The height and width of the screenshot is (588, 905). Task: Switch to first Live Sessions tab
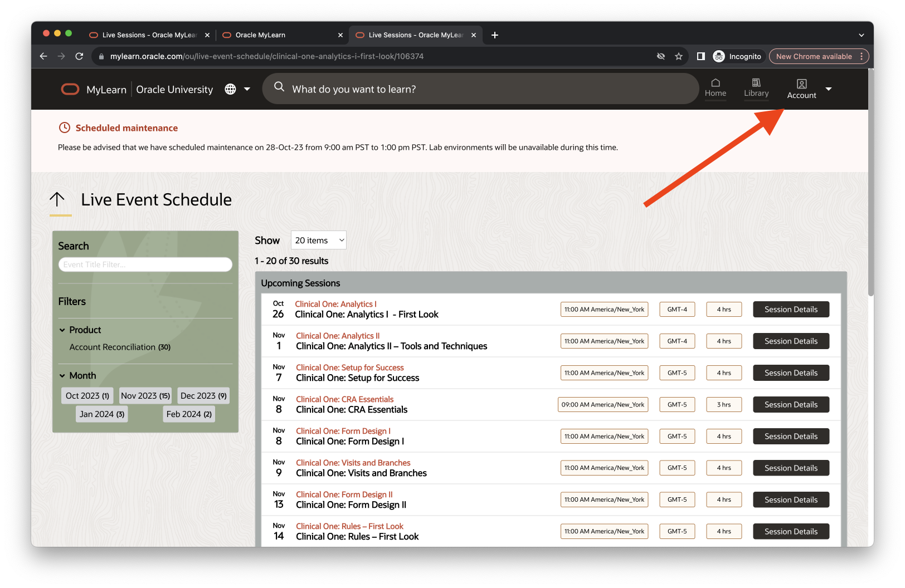[149, 35]
